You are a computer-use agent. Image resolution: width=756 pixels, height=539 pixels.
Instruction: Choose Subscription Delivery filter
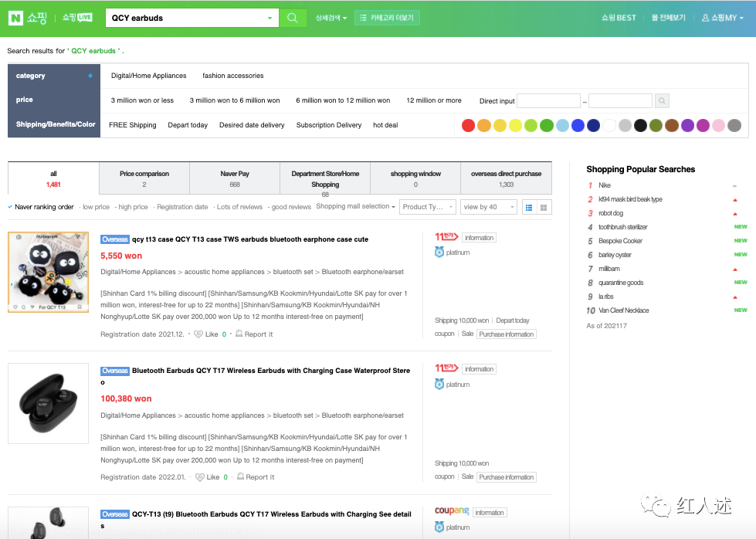329,125
